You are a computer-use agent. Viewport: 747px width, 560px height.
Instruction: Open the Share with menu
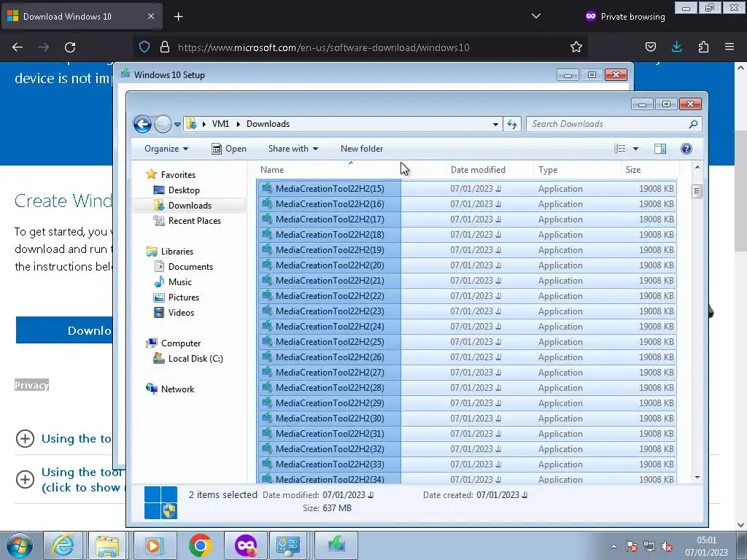[293, 149]
